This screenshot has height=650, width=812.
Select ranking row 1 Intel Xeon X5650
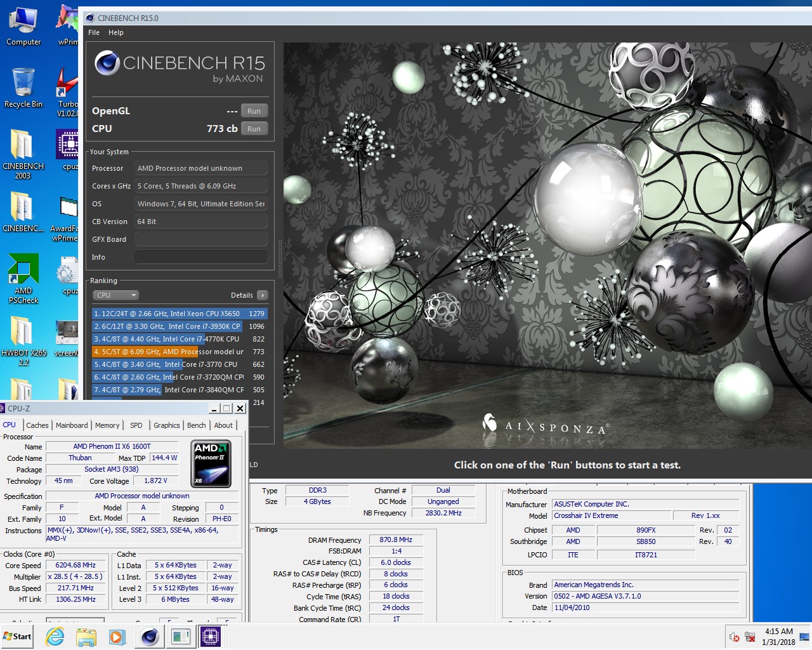point(180,314)
